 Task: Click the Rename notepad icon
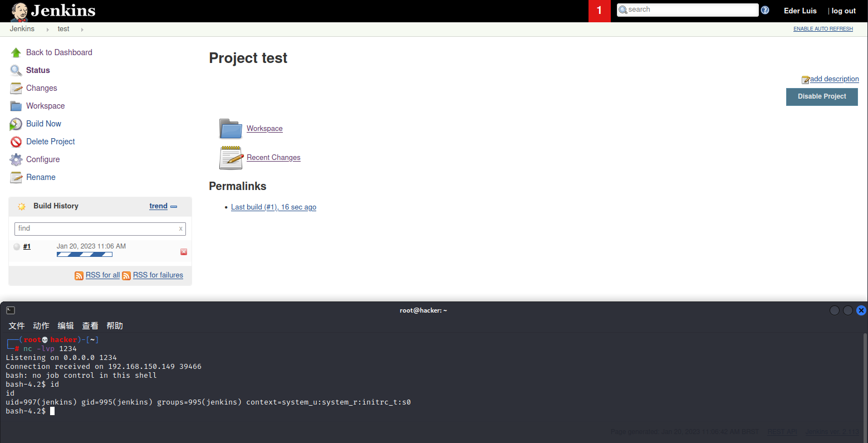[x=16, y=177]
